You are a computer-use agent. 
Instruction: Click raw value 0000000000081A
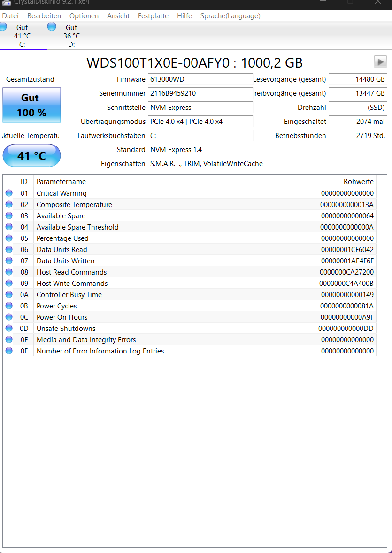(347, 306)
